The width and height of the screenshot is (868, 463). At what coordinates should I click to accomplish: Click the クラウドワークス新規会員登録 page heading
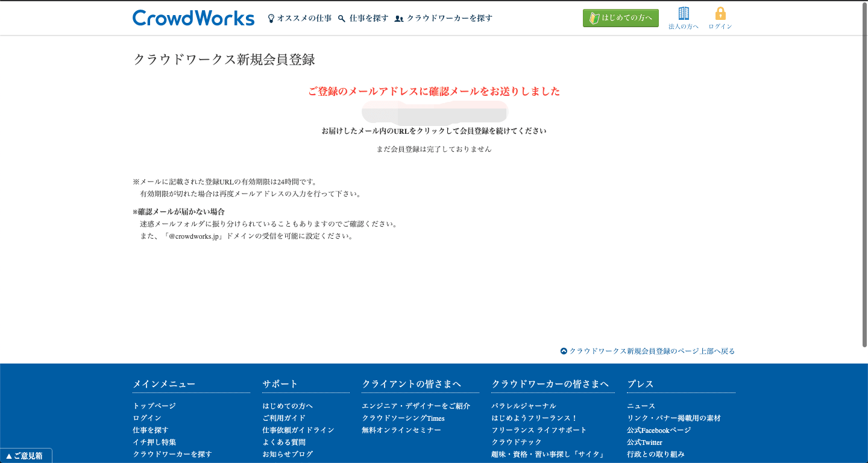coord(224,59)
